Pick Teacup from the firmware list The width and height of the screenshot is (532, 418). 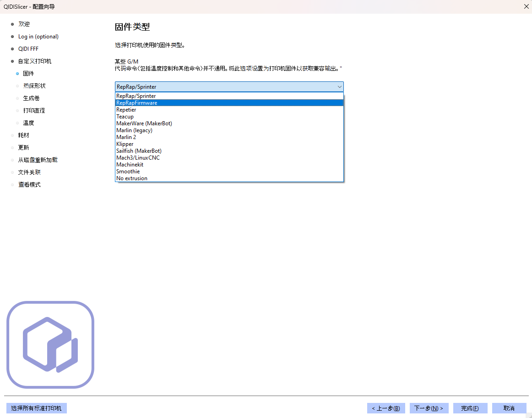[x=229, y=117]
